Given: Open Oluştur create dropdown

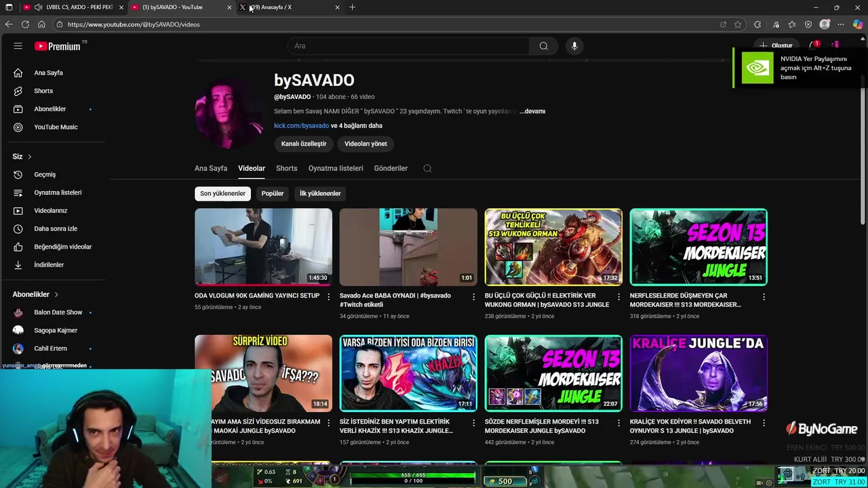Looking at the screenshot, I should (776, 45).
